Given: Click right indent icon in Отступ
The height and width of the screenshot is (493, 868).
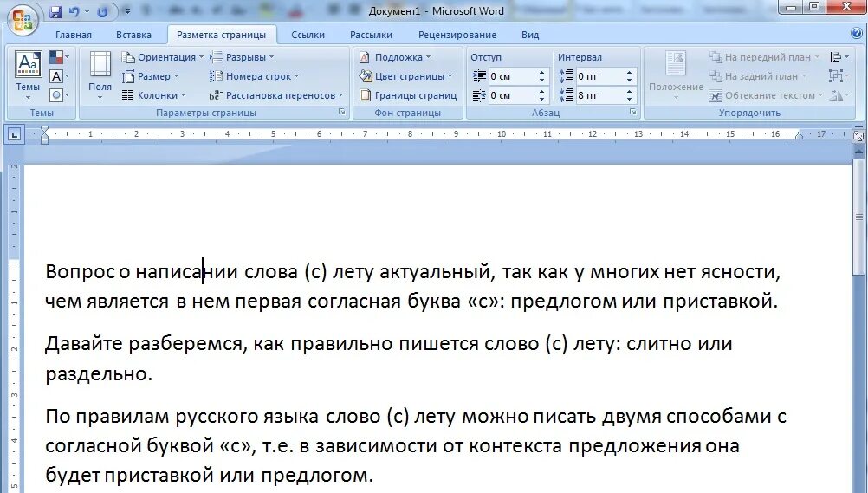Looking at the screenshot, I should coord(479,95).
